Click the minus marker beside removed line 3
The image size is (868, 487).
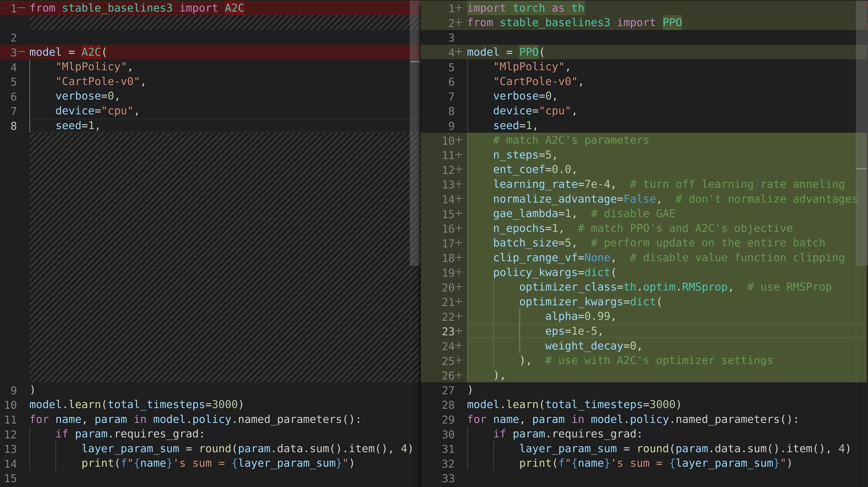pyautogui.click(x=21, y=52)
